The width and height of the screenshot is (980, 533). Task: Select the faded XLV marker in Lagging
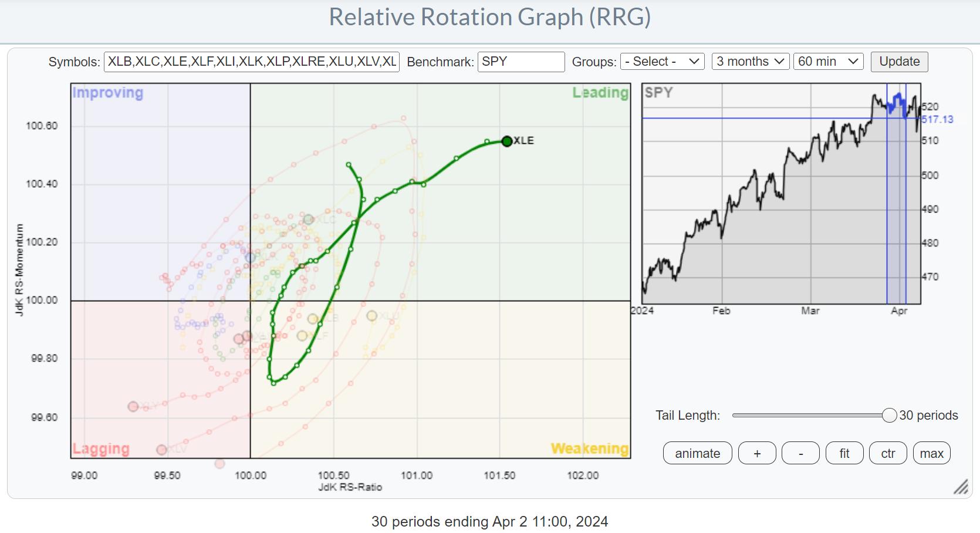point(161,450)
